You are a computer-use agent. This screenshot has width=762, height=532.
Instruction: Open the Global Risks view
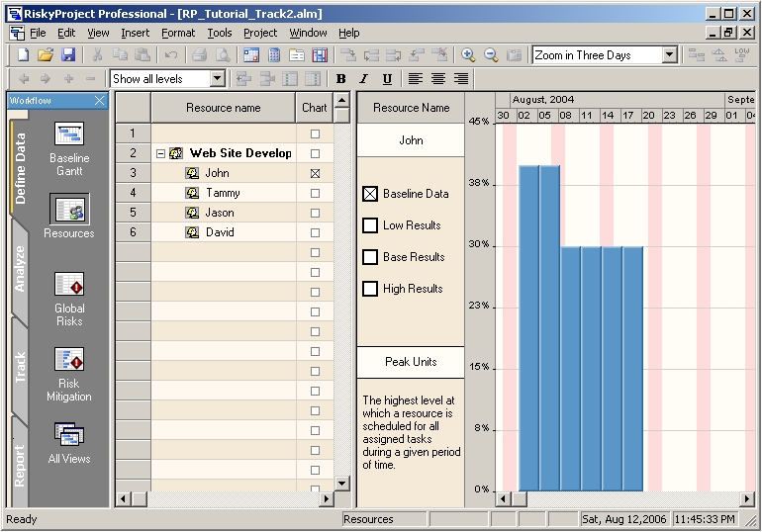point(69,300)
